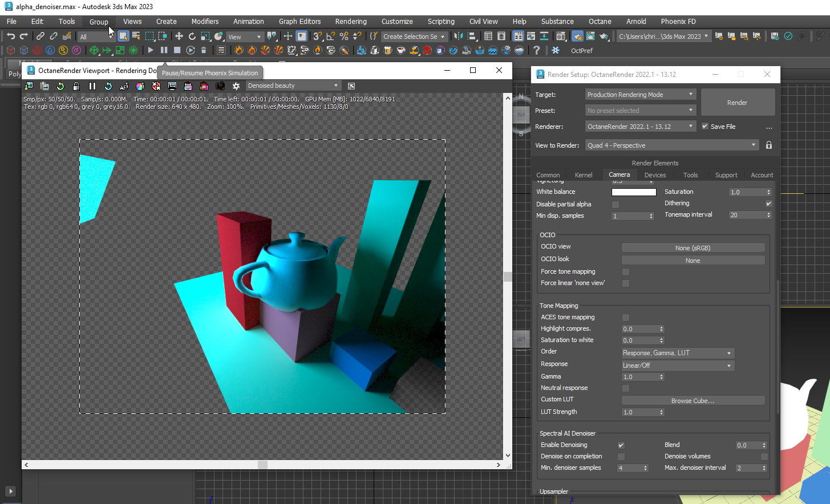Open the Denoised beauty render pass dropdown
This screenshot has width=830, height=504.
click(x=294, y=86)
